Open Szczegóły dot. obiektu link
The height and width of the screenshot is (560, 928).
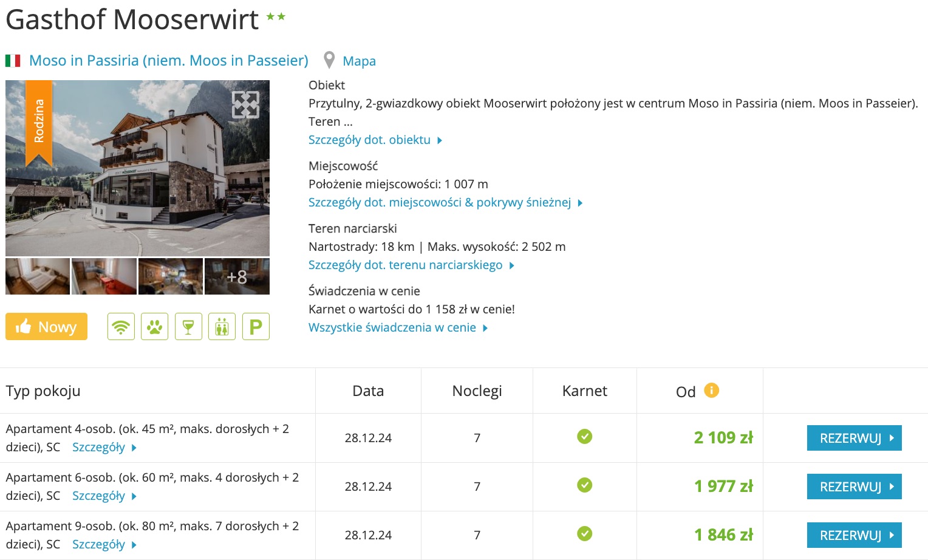(375, 140)
